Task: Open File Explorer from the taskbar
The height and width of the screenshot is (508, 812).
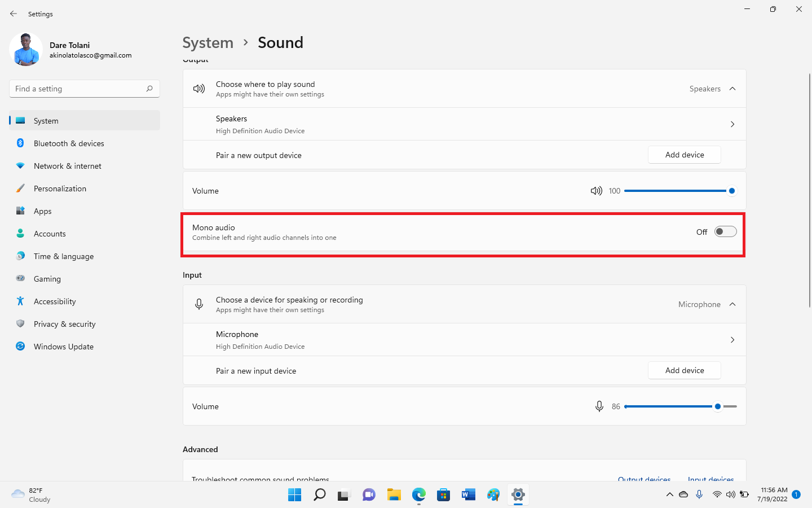Action: pyautogui.click(x=394, y=495)
